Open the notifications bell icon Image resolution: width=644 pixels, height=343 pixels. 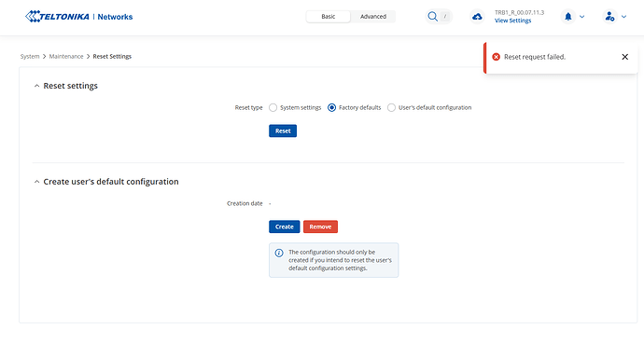(568, 17)
